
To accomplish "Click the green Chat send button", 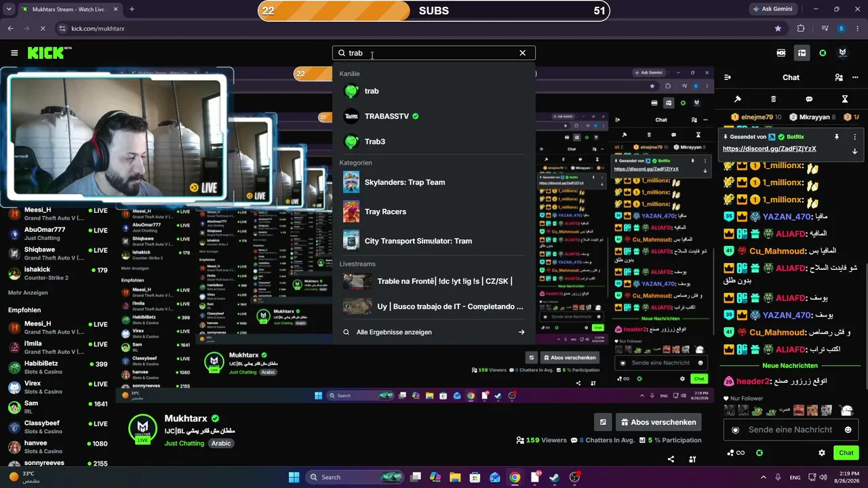I will 846,453.
